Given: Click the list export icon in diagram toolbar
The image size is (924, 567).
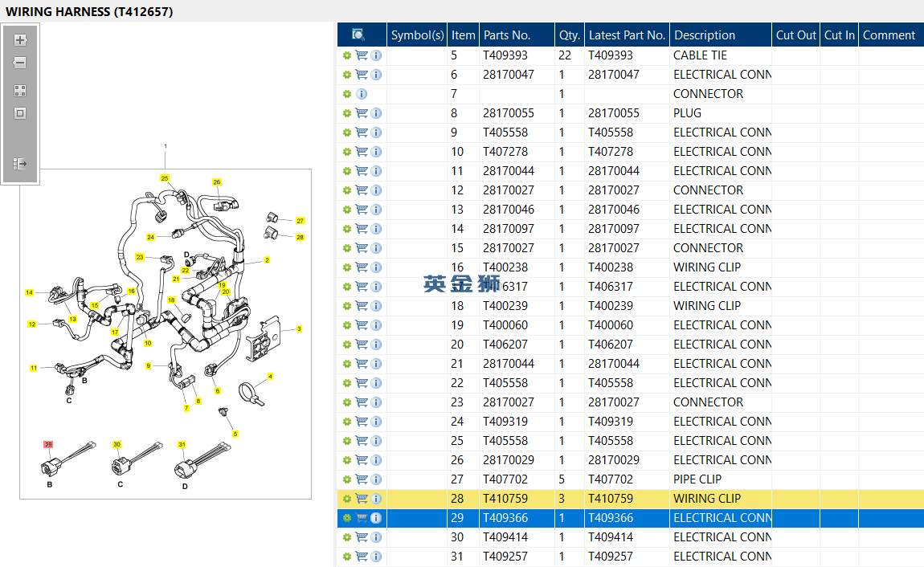Looking at the screenshot, I should (20, 164).
